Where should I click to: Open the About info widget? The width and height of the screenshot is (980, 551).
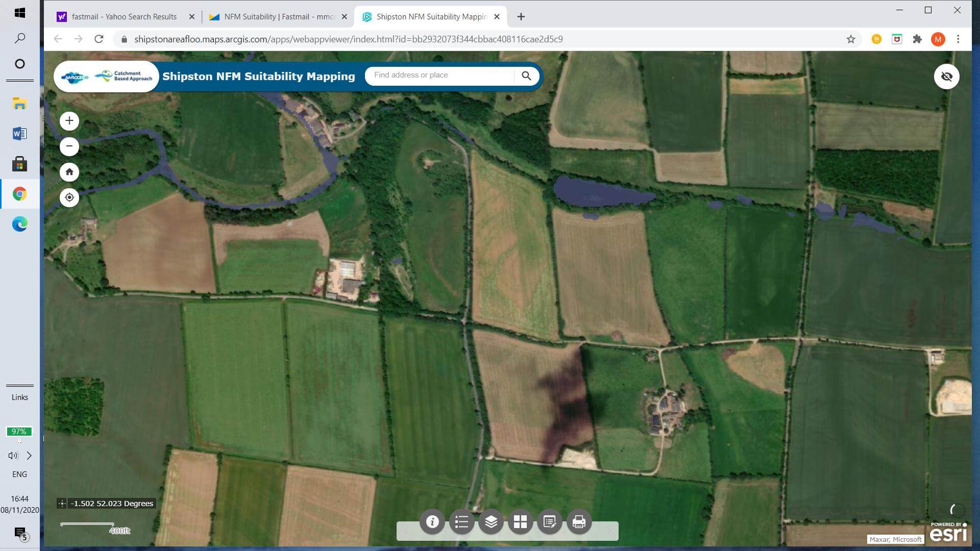click(432, 522)
